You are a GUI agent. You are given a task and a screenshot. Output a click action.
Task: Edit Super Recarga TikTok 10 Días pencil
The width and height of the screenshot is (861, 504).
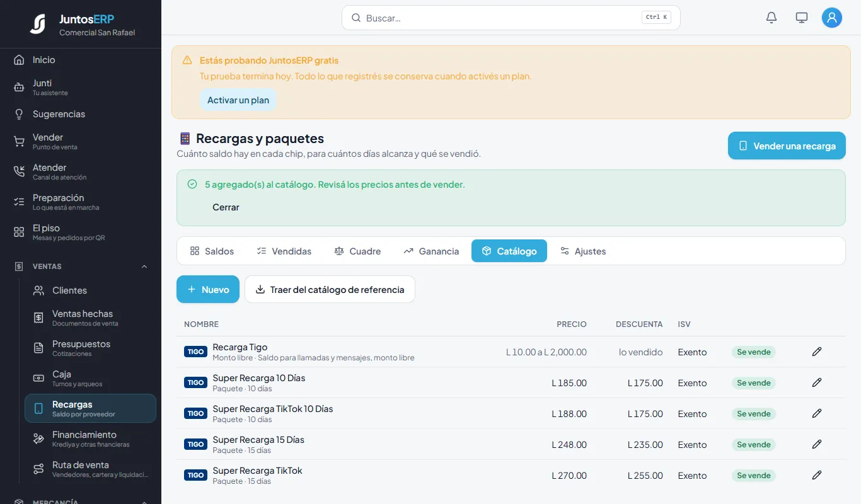pyautogui.click(x=817, y=413)
